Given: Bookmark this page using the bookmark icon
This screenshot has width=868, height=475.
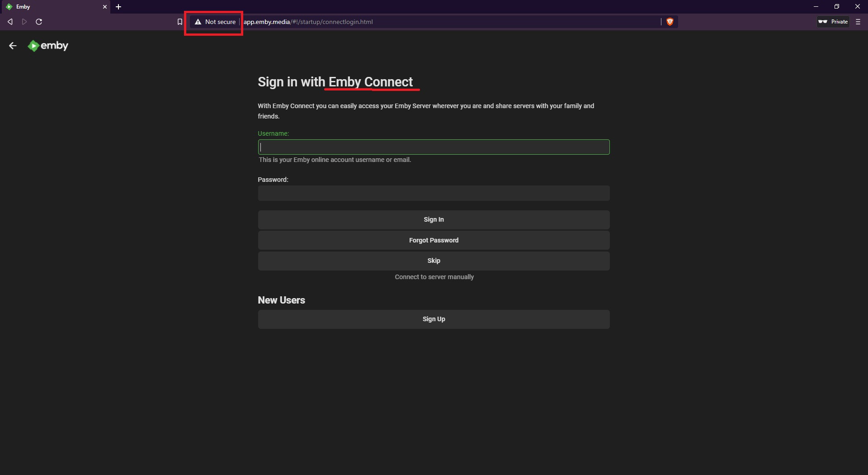Looking at the screenshot, I should (x=180, y=22).
